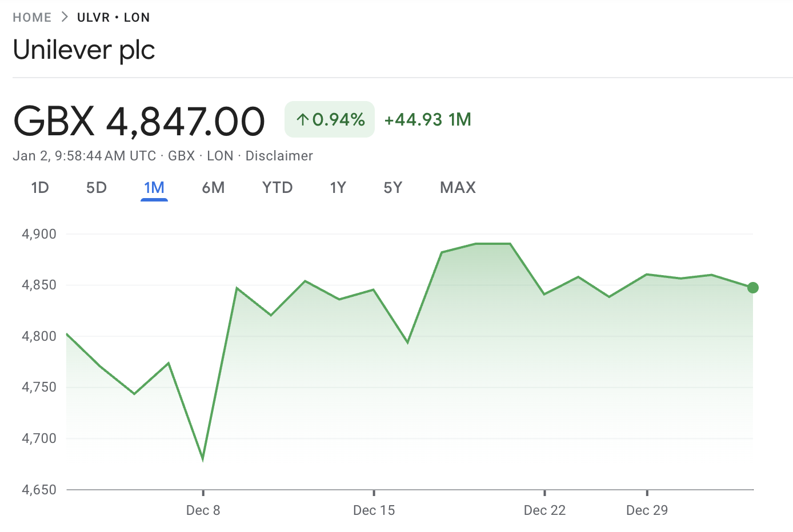
Task: Click the ULVR · LON breadcrumb item
Action: coord(113,17)
